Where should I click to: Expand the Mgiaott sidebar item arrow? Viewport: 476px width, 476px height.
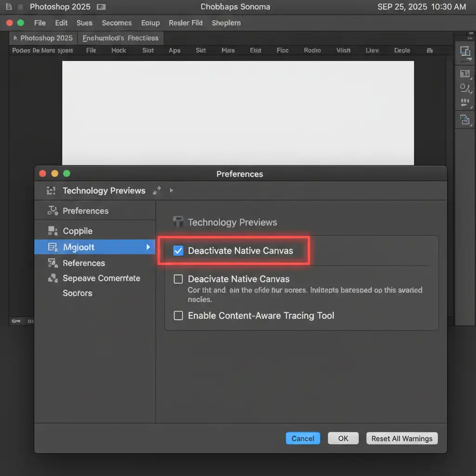pos(148,247)
